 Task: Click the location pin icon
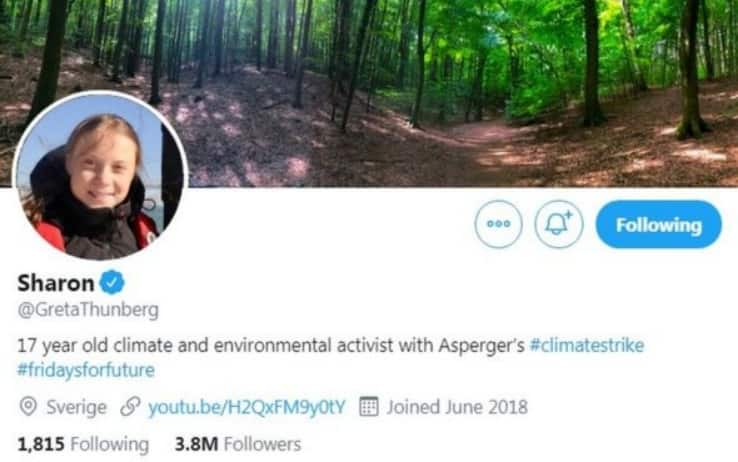coord(27,407)
